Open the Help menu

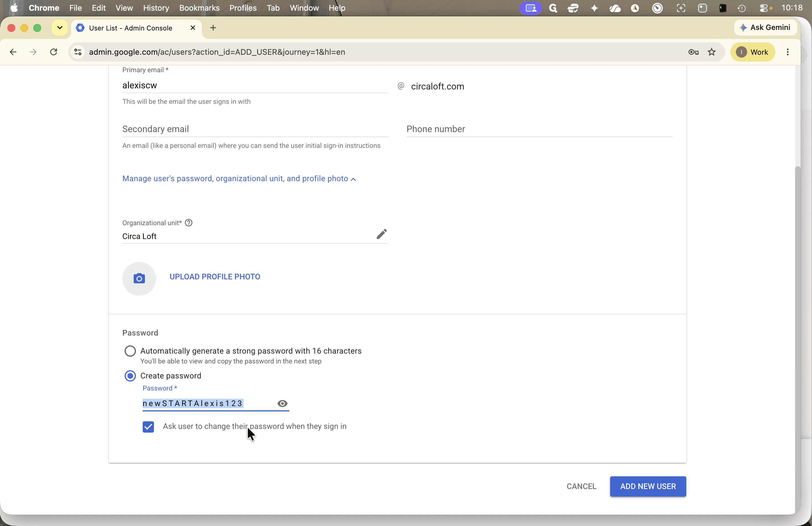tap(337, 8)
